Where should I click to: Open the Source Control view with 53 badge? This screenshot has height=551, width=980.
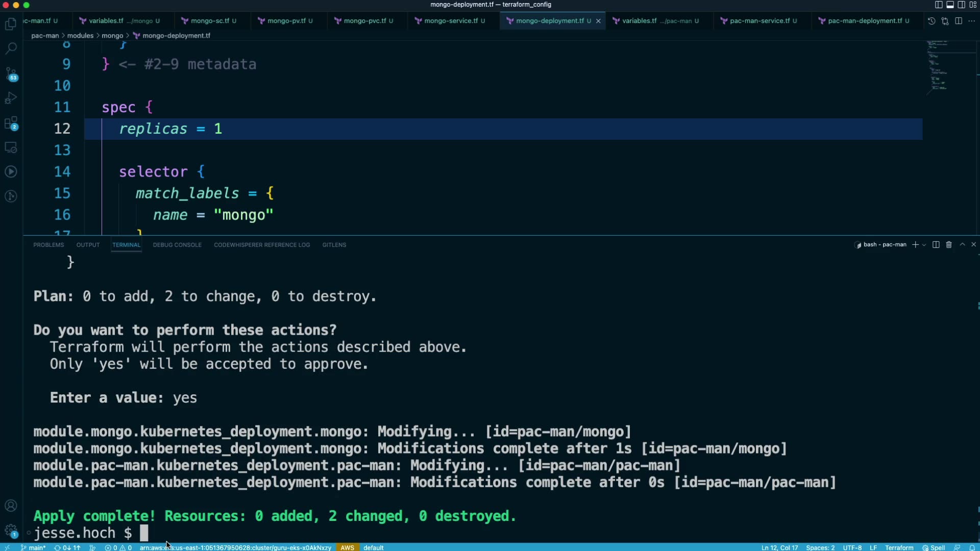click(x=11, y=73)
